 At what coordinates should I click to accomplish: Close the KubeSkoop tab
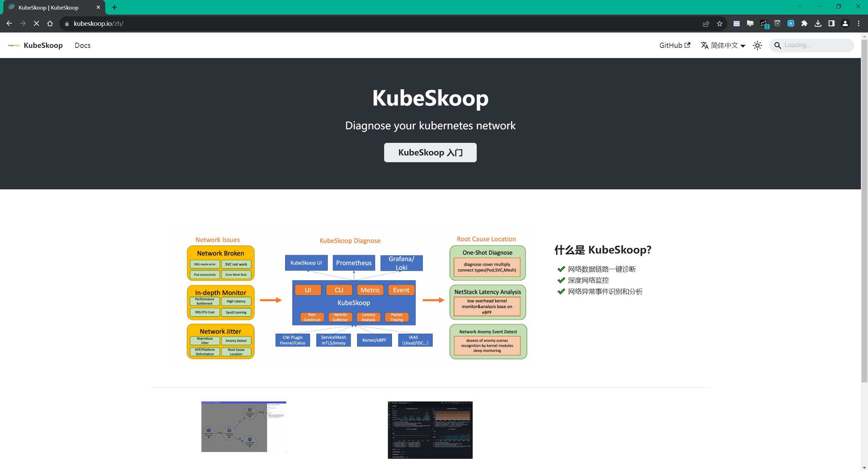[98, 7]
